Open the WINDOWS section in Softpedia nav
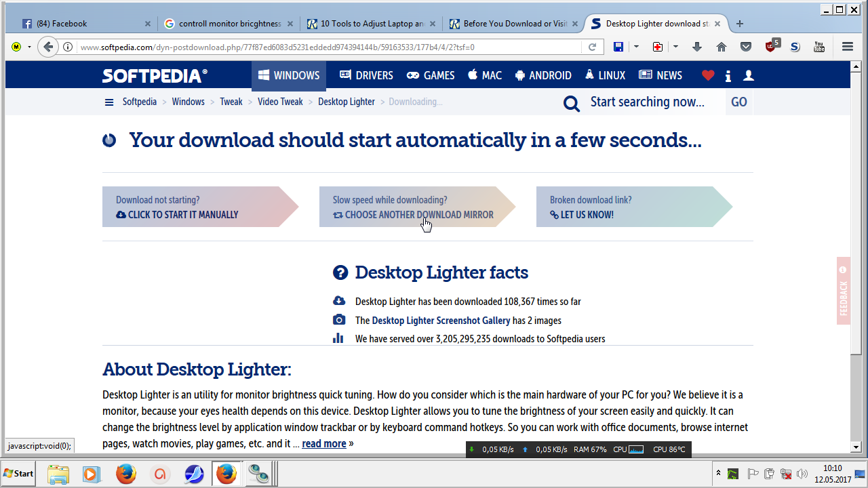The image size is (868, 488). point(289,75)
